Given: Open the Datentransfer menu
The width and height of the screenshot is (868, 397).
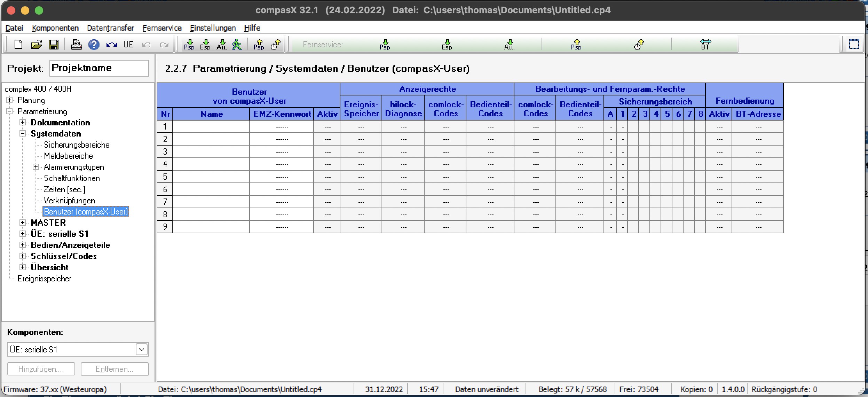Looking at the screenshot, I should [x=110, y=28].
